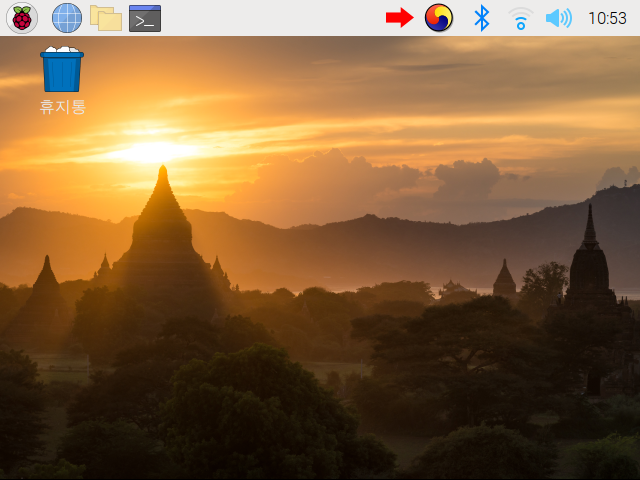Open the Bluetooth menu
Viewport: 640px width, 480px height.
(x=482, y=18)
